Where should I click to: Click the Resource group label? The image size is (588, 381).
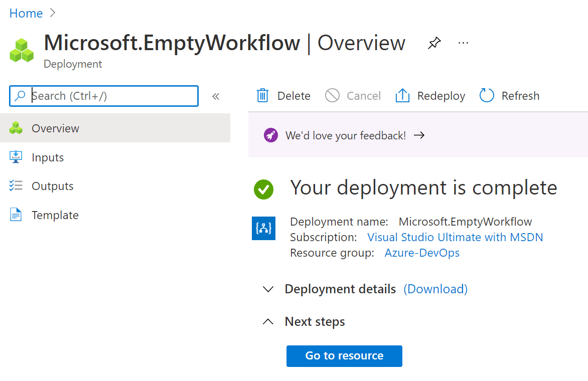332,253
